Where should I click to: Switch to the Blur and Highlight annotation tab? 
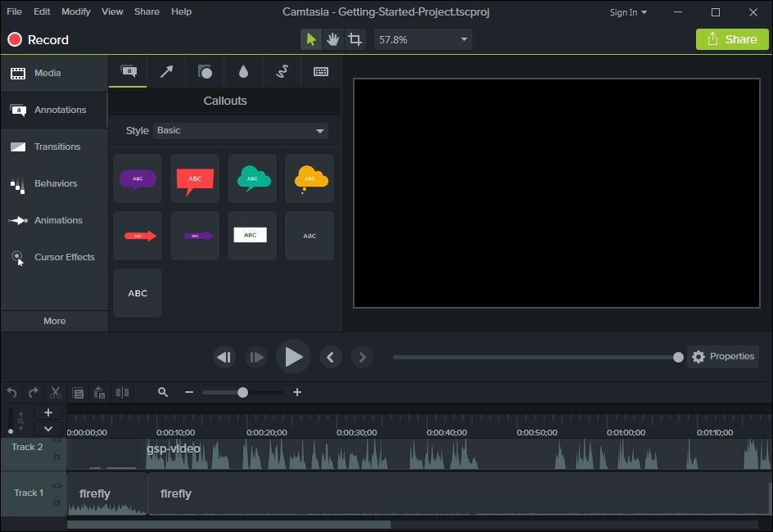[243, 72]
